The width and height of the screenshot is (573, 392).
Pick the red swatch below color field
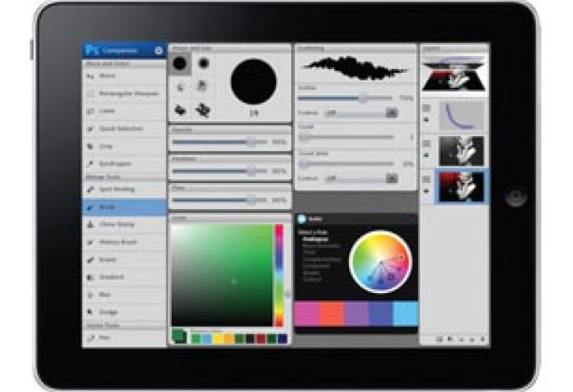261,339
